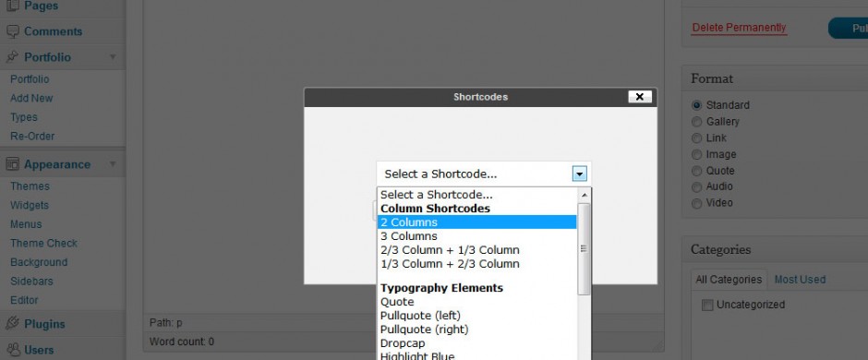Open the Sidebars page
The image size is (868, 360).
[x=31, y=282]
